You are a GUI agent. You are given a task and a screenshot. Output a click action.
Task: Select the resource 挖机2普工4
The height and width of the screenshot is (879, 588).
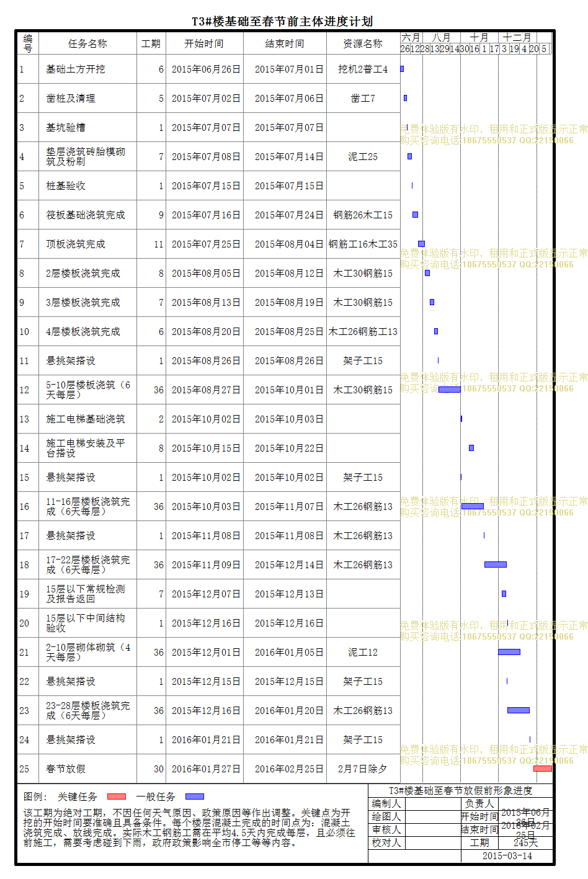tap(363, 69)
